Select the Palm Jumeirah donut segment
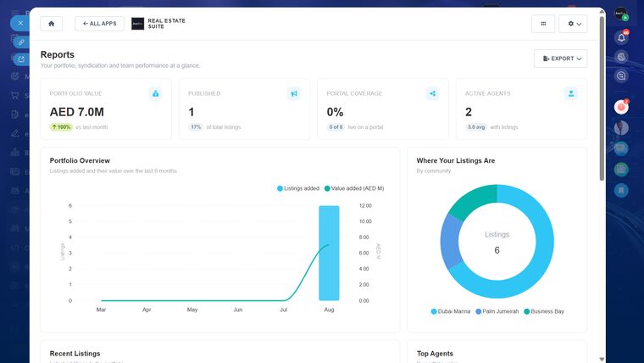644x363 pixels. (451, 241)
